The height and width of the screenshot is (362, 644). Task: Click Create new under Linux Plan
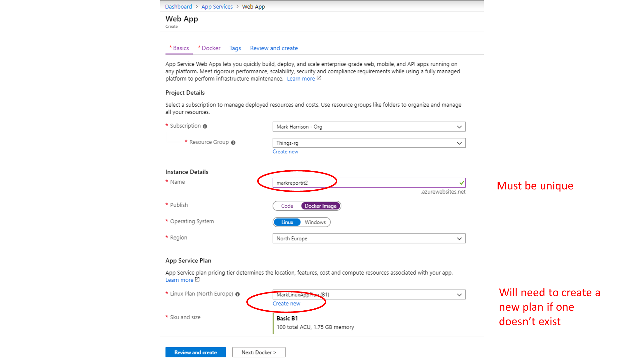click(x=286, y=303)
